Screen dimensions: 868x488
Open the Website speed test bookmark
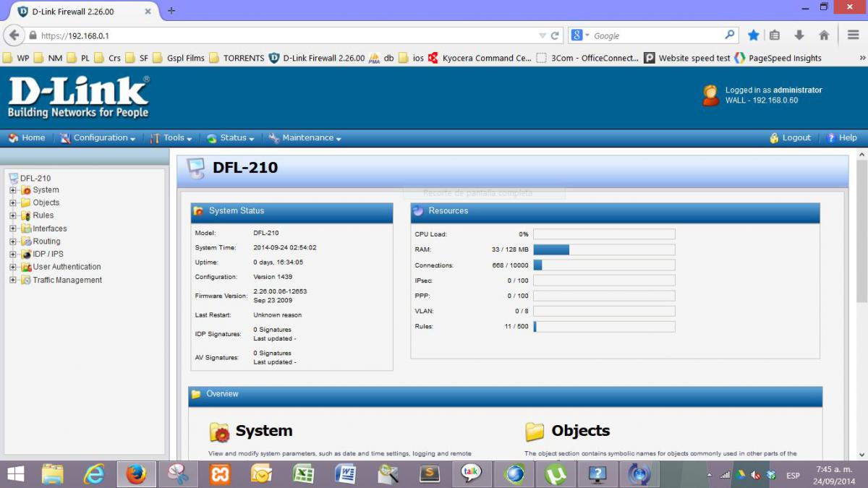click(688, 59)
